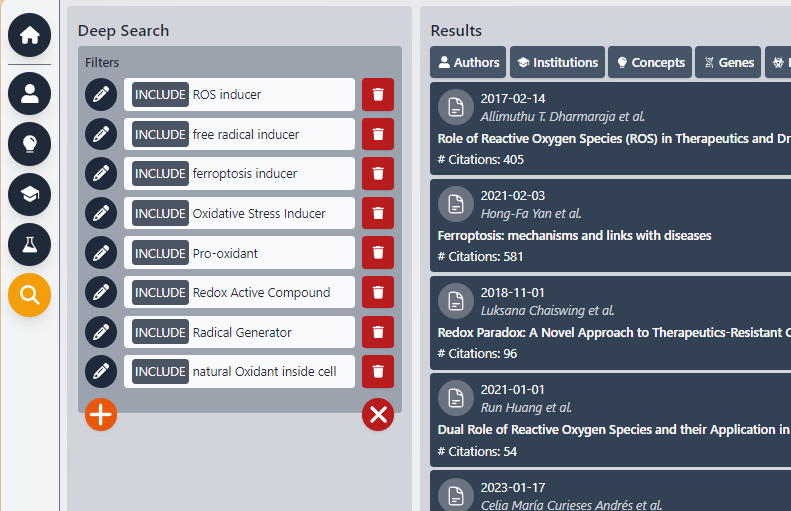Delete the Pro-oxidant filter
Screen dimensions: 791x511
pyautogui.click(x=378, y=253)
